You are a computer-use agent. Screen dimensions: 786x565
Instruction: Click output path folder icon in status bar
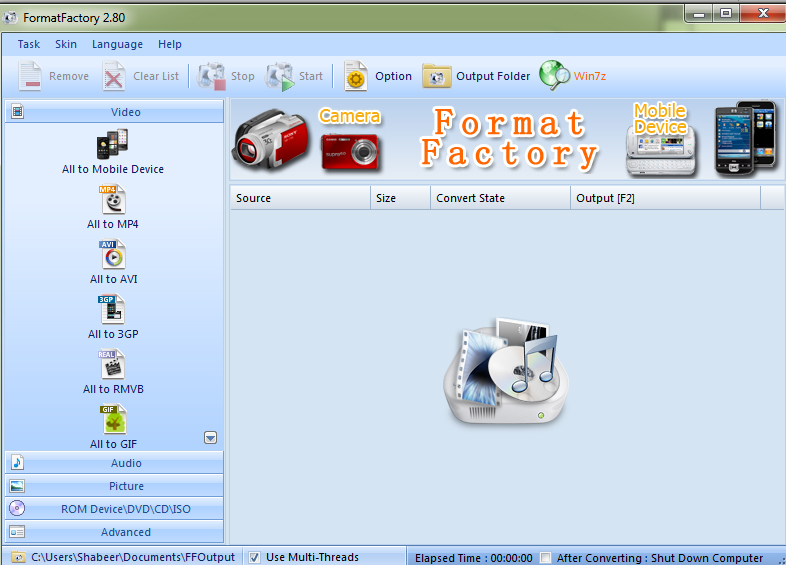point(19,557)
